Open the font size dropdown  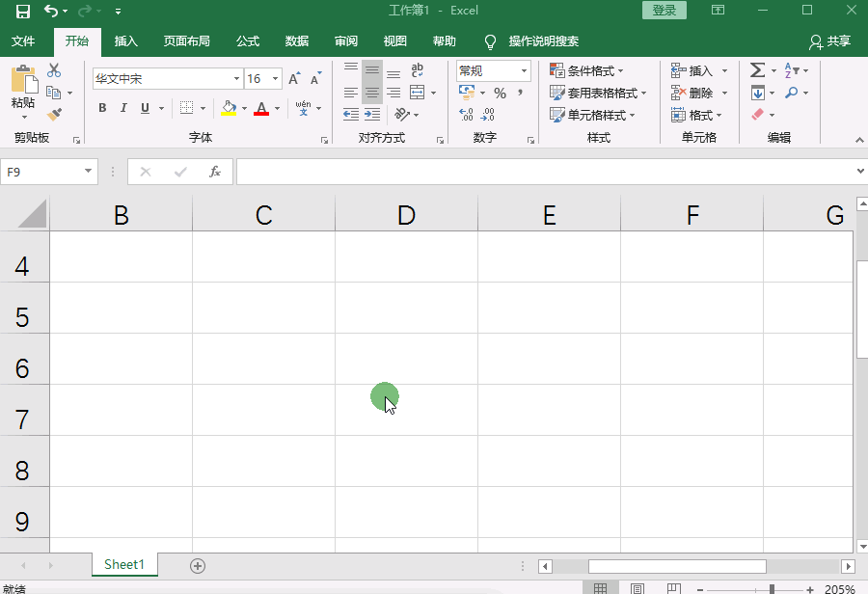(x=275, y=79)
